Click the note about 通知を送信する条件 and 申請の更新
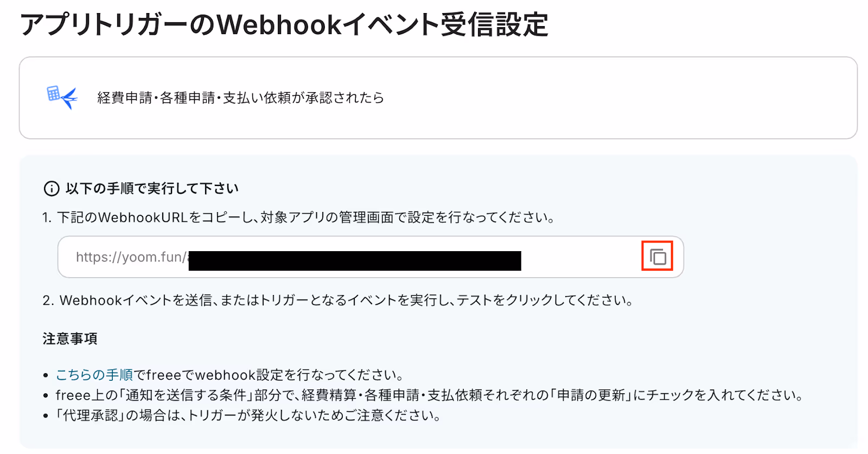The width and height of the screenshot is (868, 454). [429, 395]
